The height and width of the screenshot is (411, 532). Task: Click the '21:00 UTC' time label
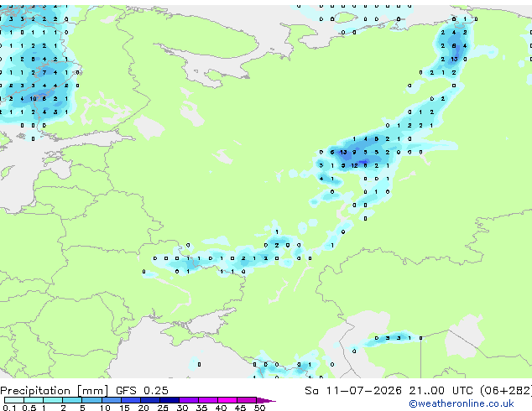[x=441, y=391]
